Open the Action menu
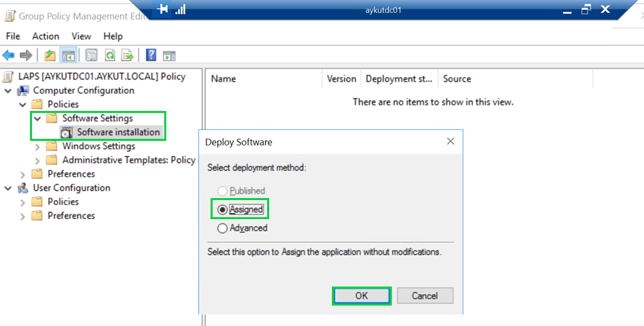 tap(46, 36)
